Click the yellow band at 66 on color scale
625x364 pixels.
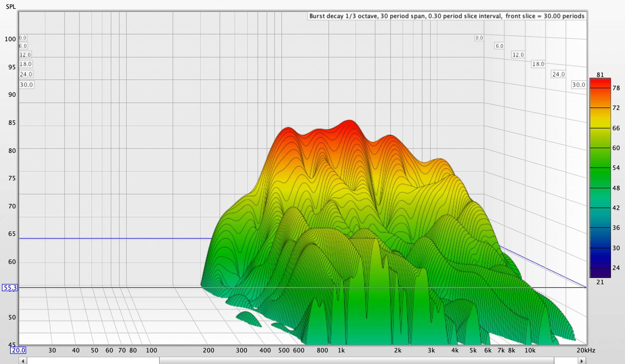click(600, 128)
